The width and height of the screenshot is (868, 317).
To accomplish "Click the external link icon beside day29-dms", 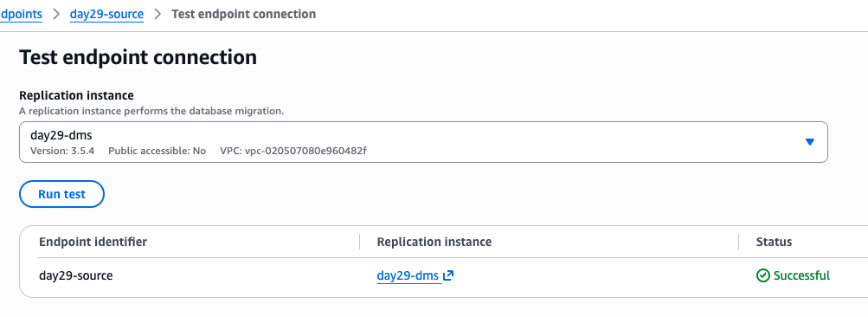I will coord(448,275).
